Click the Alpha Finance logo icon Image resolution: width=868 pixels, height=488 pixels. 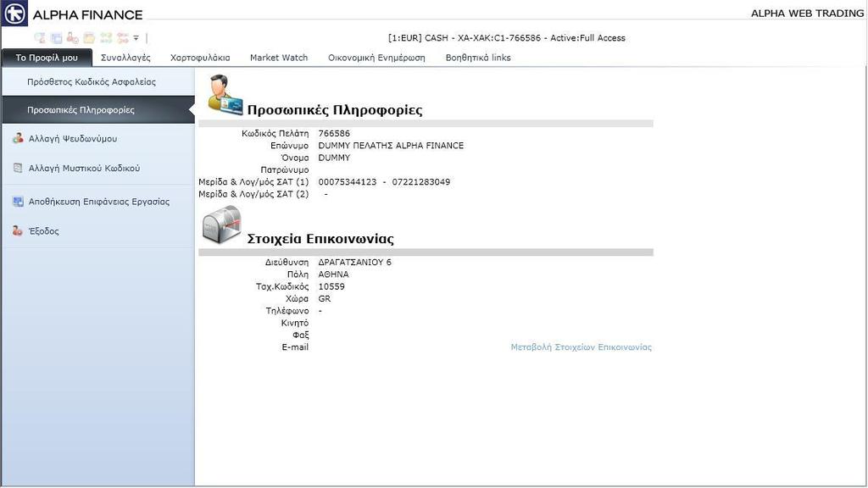point(14,14)
